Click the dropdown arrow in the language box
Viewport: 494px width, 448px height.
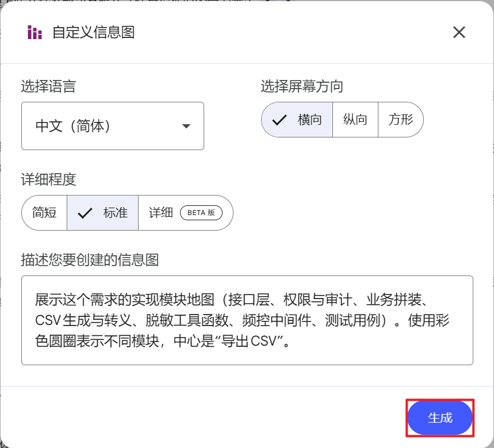[x=186, y=126]
